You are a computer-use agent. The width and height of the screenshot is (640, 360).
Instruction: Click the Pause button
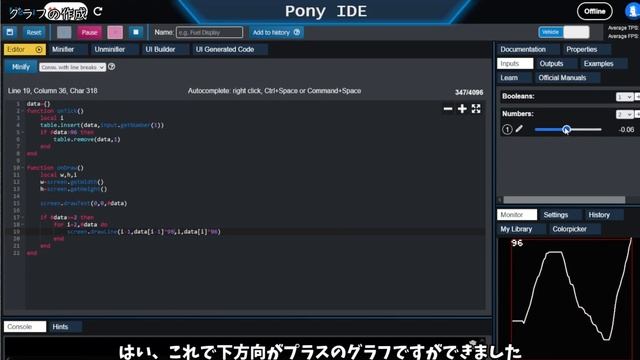pyautogui.click(x=89, y=32)
